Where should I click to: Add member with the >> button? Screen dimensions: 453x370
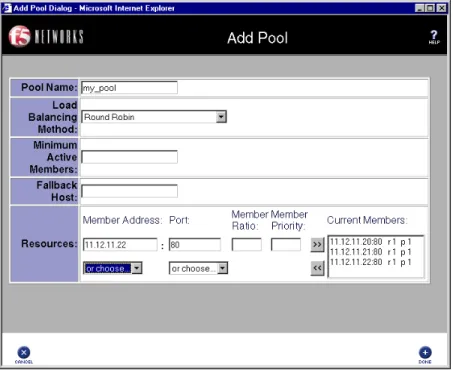tap(317, 245)
